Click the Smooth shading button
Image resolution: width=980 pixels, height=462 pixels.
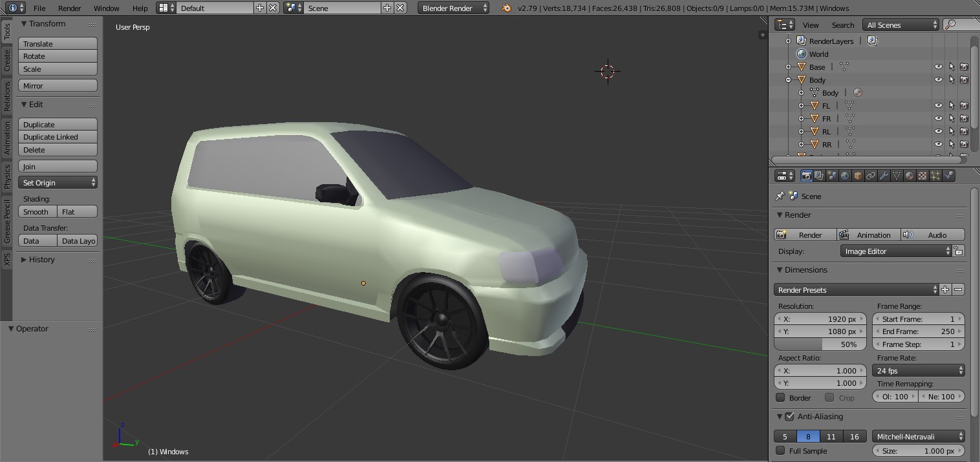tap(37, 211)
